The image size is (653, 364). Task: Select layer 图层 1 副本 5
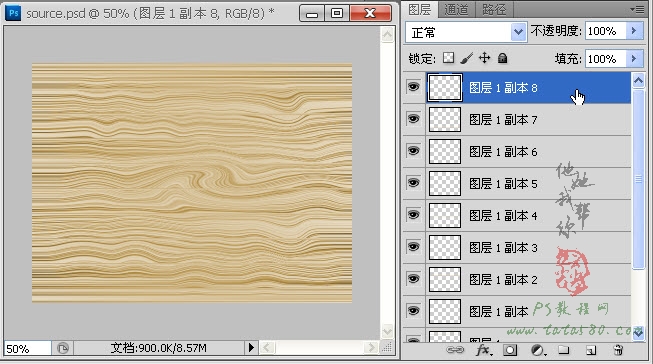point(528,184)
